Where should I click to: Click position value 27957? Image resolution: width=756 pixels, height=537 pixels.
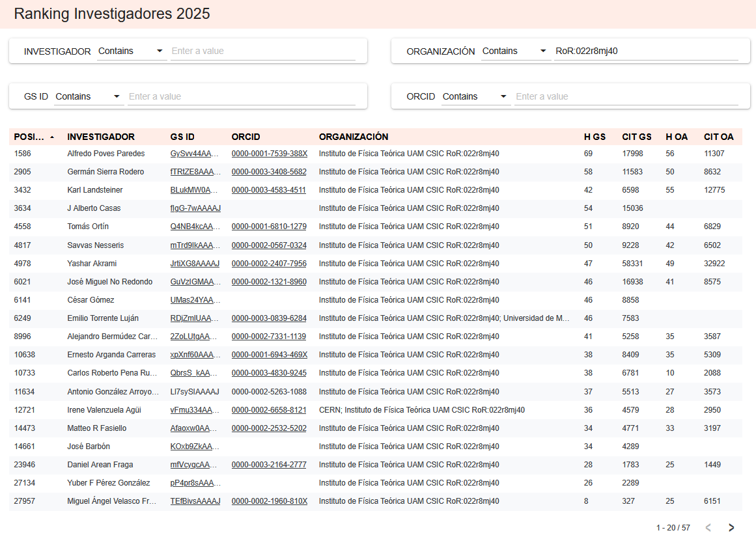click(25, 501)
